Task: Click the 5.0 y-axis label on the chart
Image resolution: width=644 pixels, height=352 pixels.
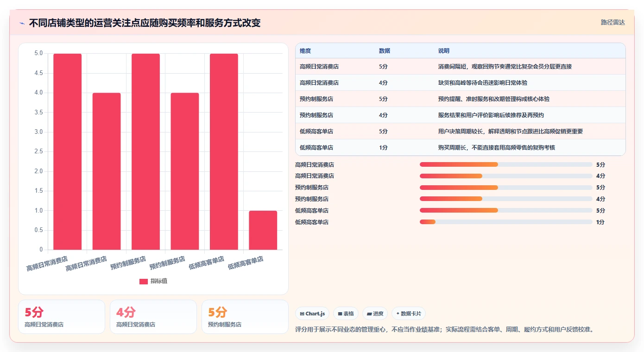Action: point(38,54)
